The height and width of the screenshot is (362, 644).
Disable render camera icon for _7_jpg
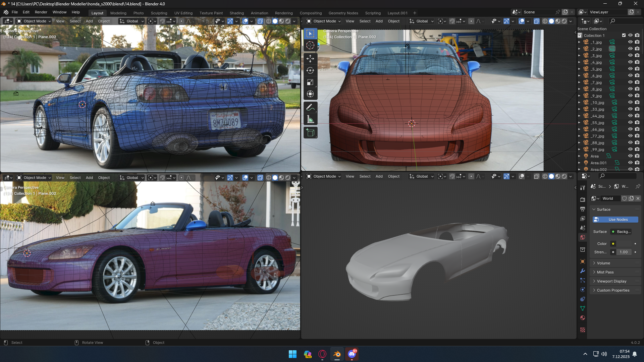[x=637, y=82]
